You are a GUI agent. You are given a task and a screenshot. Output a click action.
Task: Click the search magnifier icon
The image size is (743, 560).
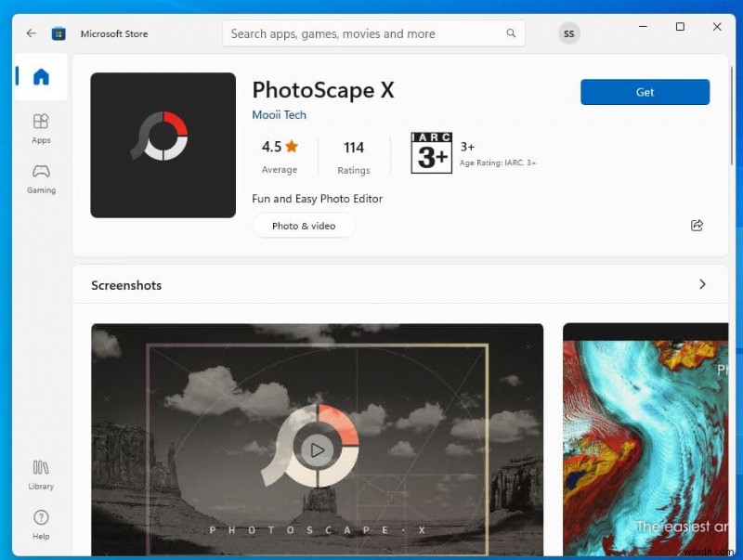pyautogui.click(x=511, y=33)
